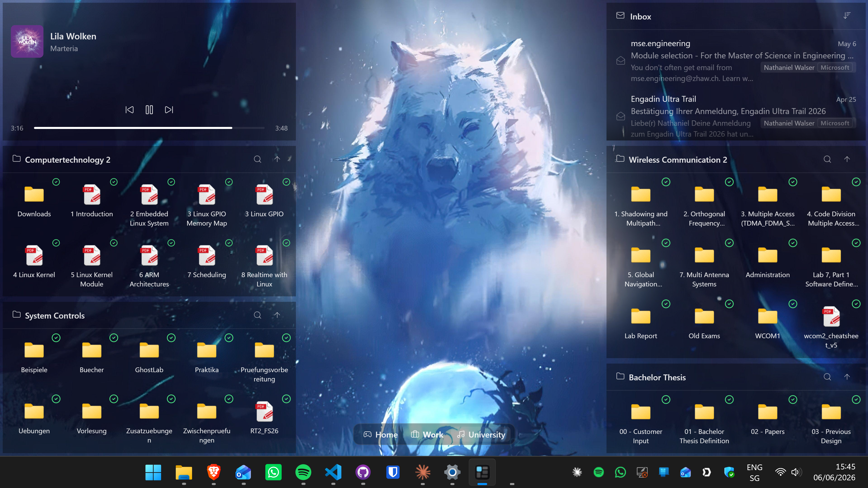This screenshot has width=868, height=488.
Task: Open Windows Settings from the taskbar
Action: coord(452,472)
